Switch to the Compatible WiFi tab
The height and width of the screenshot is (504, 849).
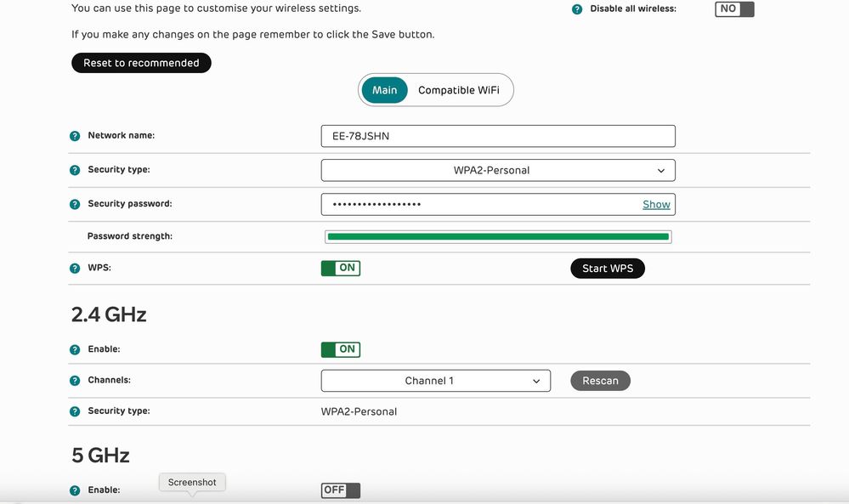click(x=458, y=90)
